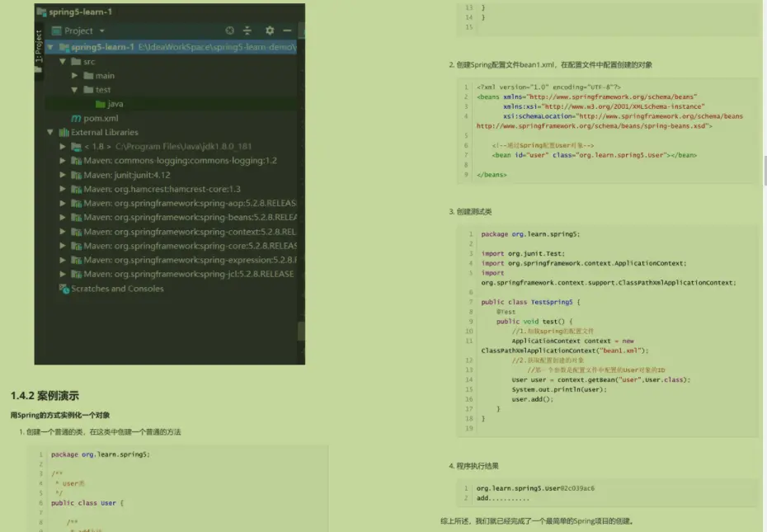Collapse the External Libraries arrow
The width and height of the screenshot is (767, 532).
click(49, 133)
